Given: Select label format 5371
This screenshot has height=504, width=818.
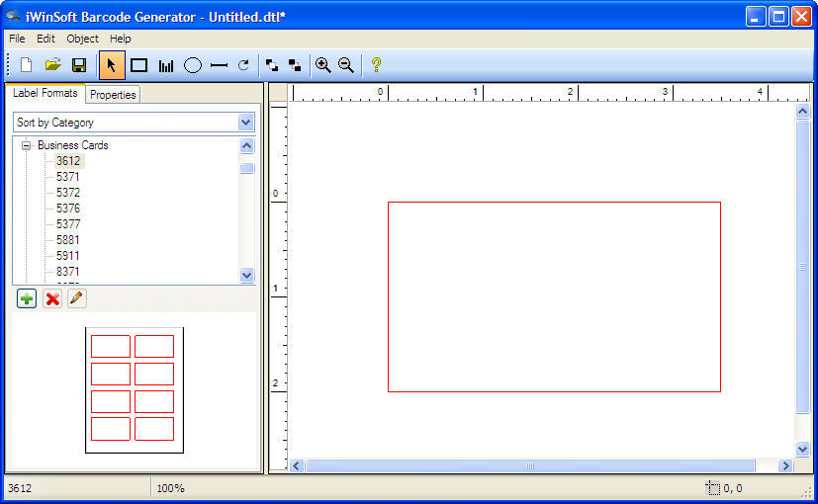Looking at the screenshot, I should coord(68,177).
